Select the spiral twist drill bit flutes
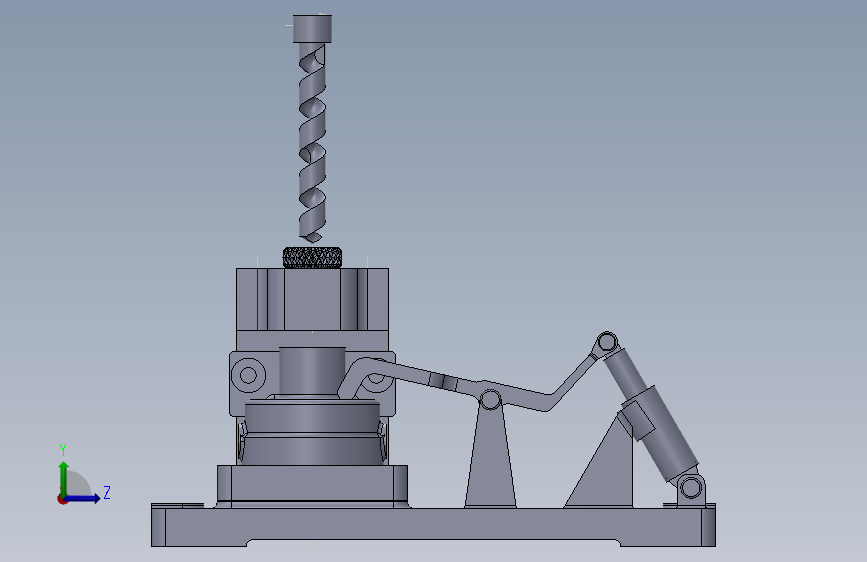 312,142
